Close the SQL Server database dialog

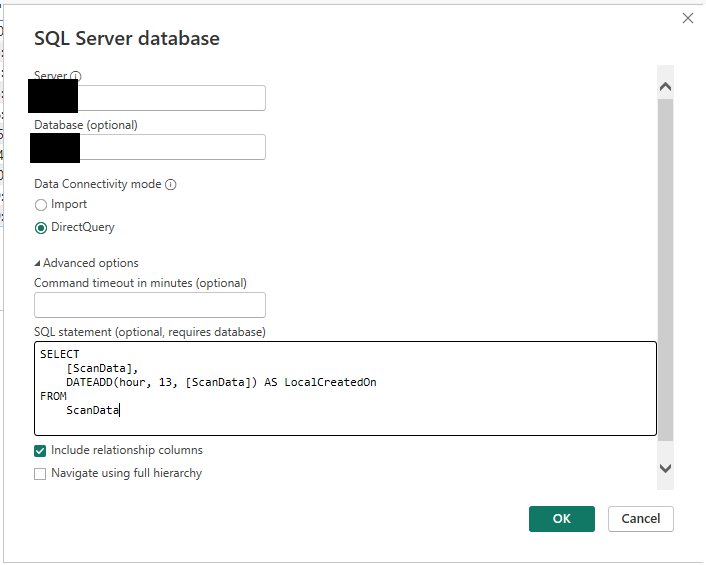click(688, 18)
